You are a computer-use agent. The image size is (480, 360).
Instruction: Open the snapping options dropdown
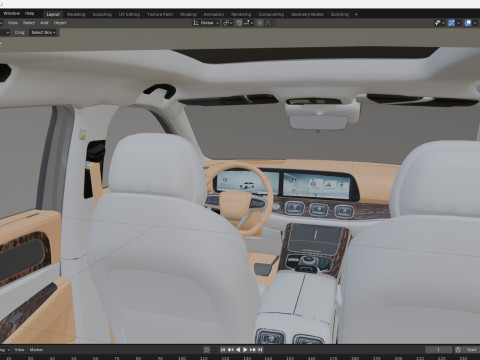(x=248, y=23)
